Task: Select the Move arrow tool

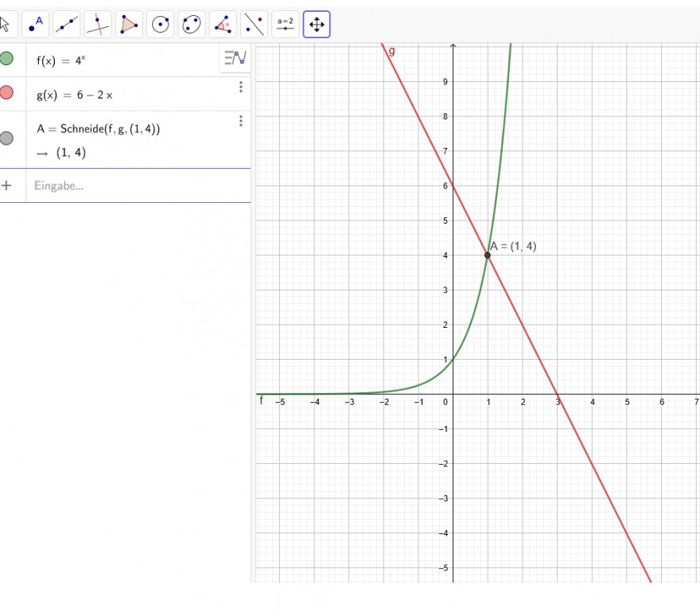Action: click(x=6, y=24)
